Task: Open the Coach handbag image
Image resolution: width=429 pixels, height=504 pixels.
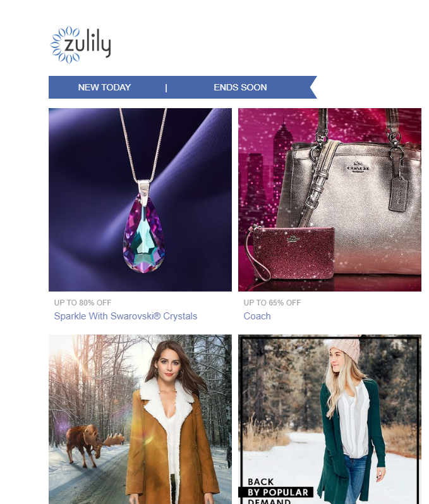Action: pyautogui.click(x=329, y=200)
